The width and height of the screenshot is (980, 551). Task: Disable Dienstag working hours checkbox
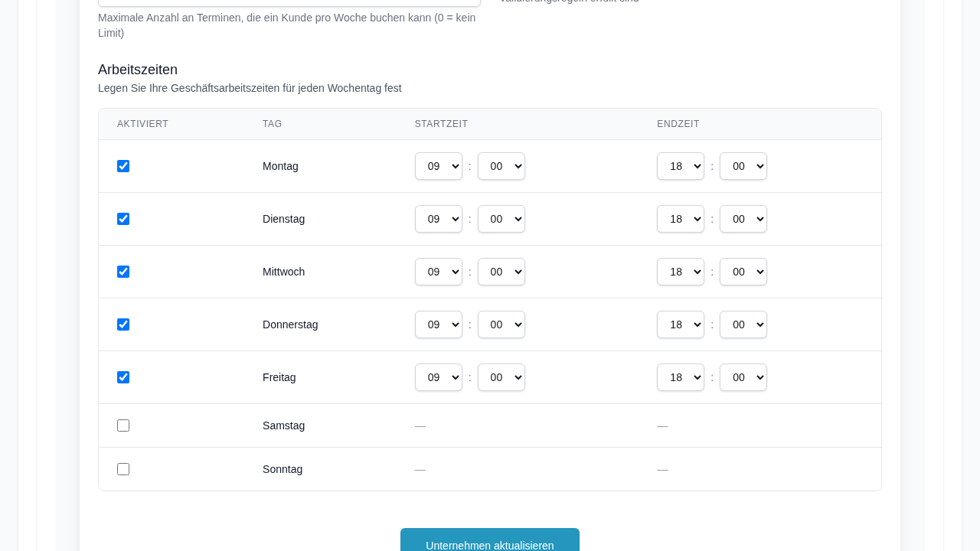click(123, 219)
